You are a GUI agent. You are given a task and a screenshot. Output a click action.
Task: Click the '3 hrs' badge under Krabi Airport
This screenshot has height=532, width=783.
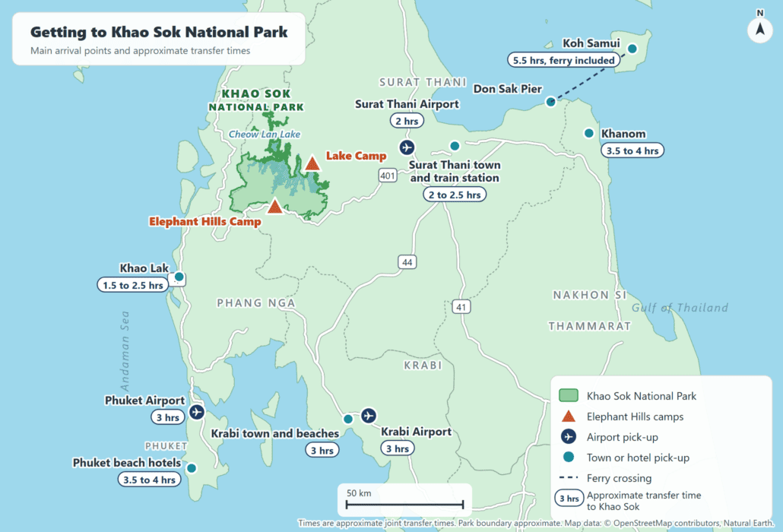click(x=398, y=448)
